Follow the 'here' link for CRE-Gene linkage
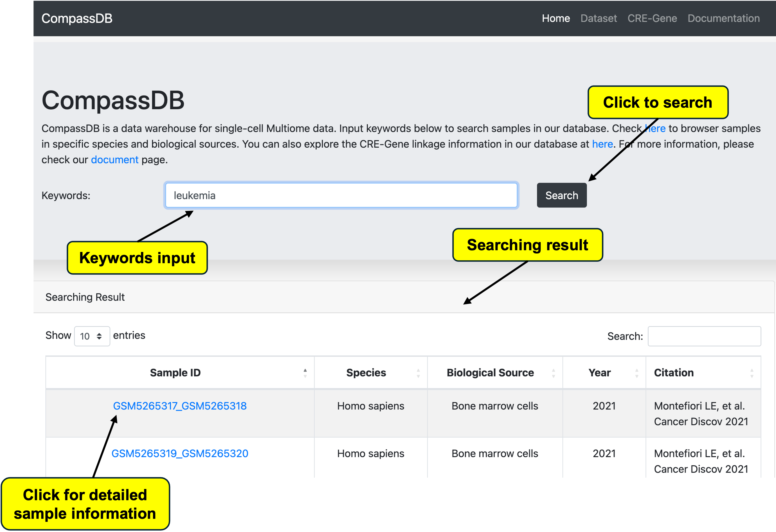 (602, 144)
